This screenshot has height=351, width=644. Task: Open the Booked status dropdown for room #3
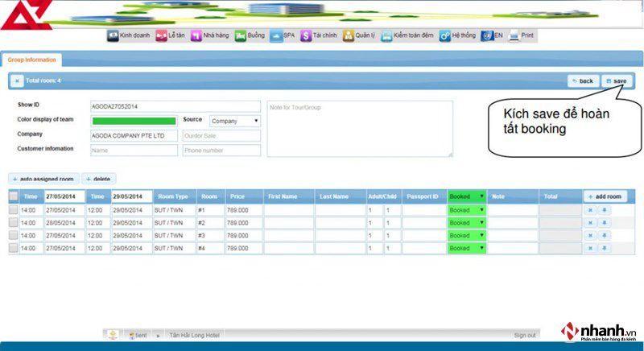tap(467, 236)
